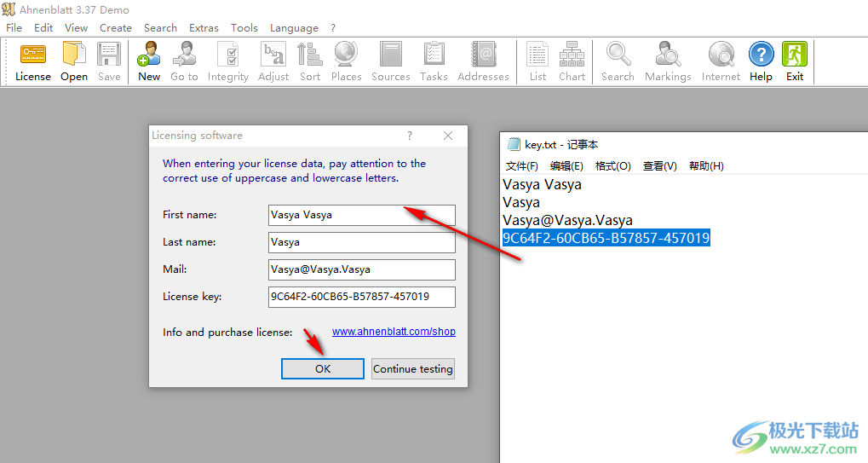The width and height of the screenshot is (868, 463).
Task: Open the Create menu
Action: pos(116,27)
